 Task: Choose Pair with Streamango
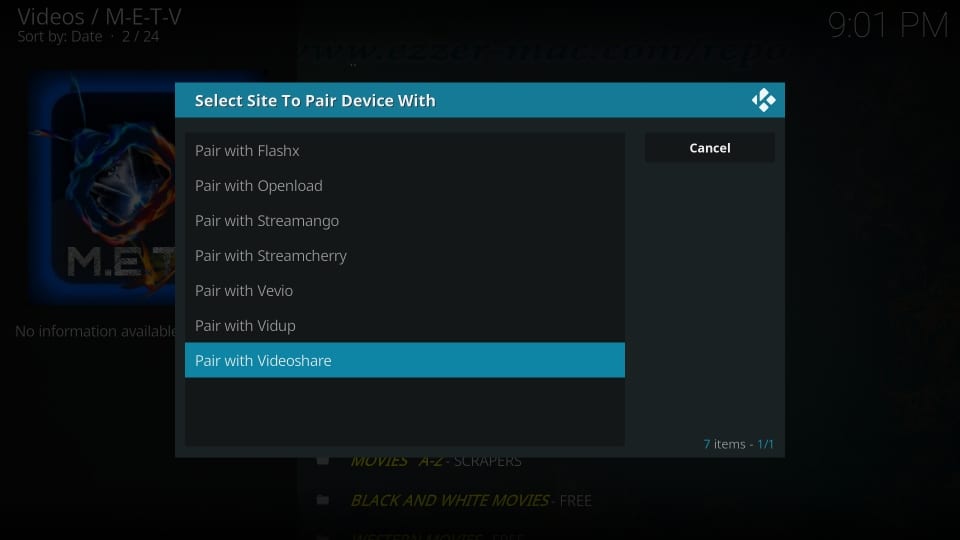pos(405,220)
